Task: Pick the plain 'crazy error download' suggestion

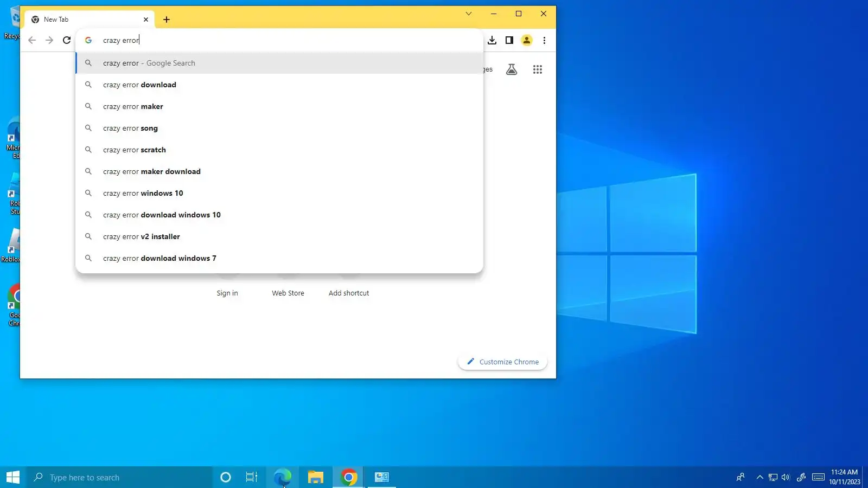Action: [x=279, y=85]
